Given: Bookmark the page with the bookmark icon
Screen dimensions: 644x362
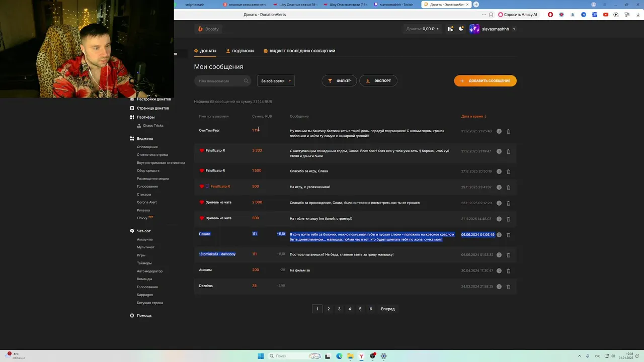Looking at the screenshot, I should [x=491, y=15].
